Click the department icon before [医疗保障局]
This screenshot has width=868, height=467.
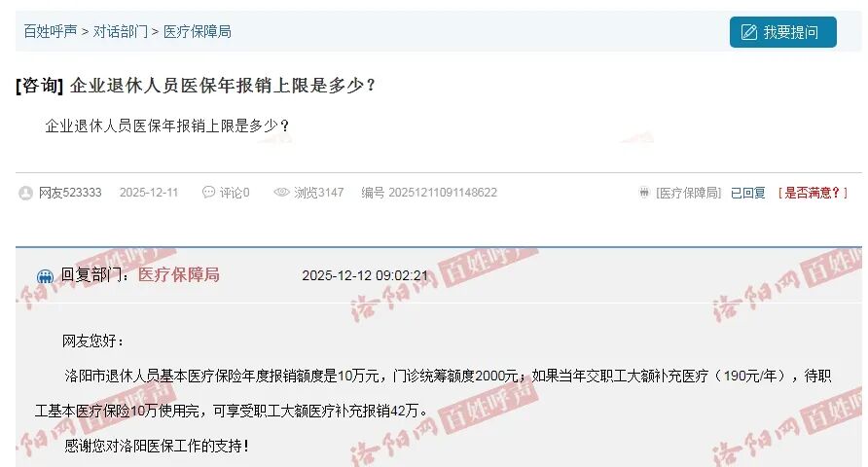point(644,193)
